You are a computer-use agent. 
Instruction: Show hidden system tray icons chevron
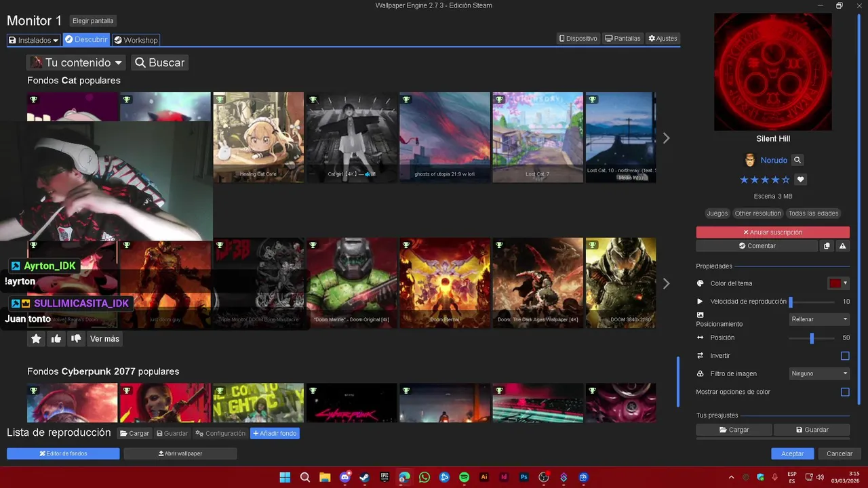[732, 477]
